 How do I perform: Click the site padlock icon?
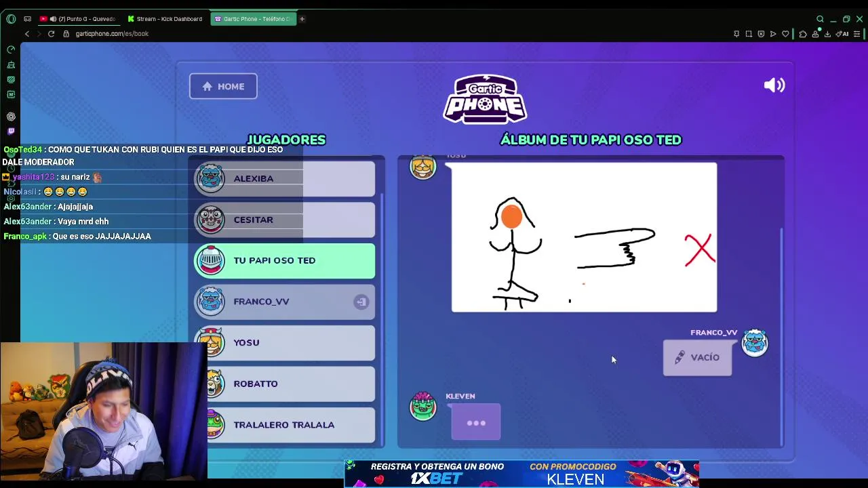click(66, 34)
